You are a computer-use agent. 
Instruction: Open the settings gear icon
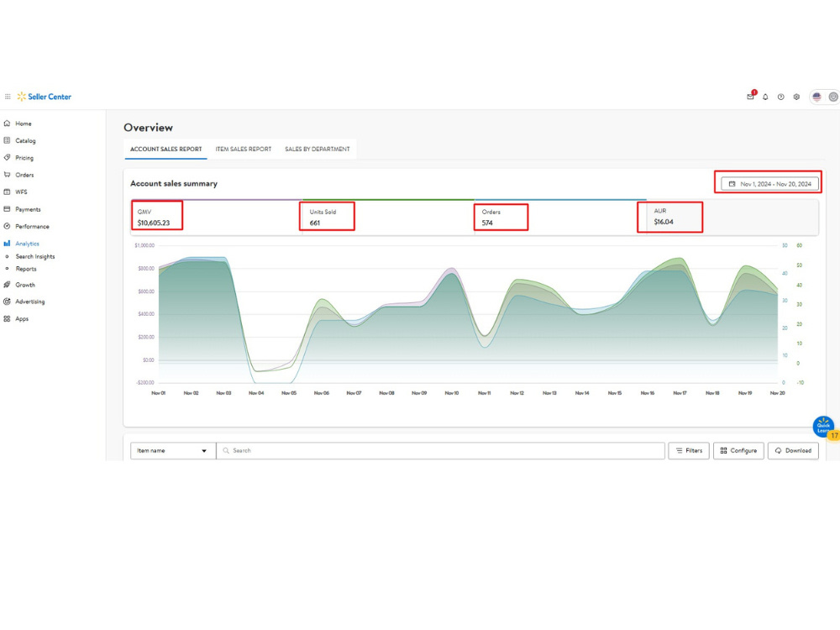click(796, 97)
